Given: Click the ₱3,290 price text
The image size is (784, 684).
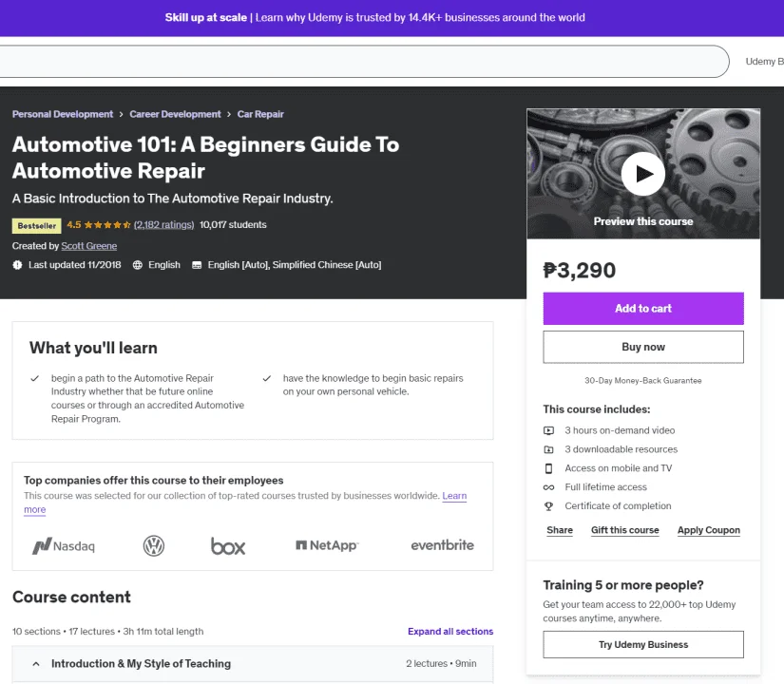Looking at the screenshot, I should [579, 271].
